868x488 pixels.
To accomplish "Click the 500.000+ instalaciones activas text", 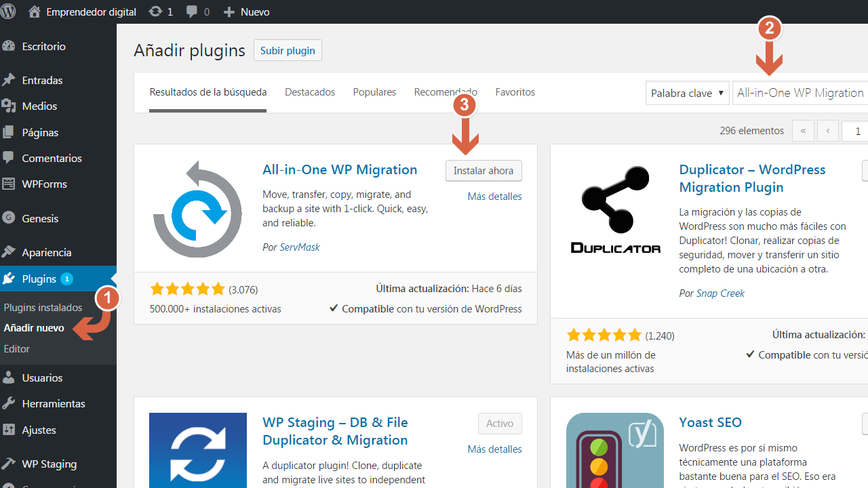I will point(216,309).
